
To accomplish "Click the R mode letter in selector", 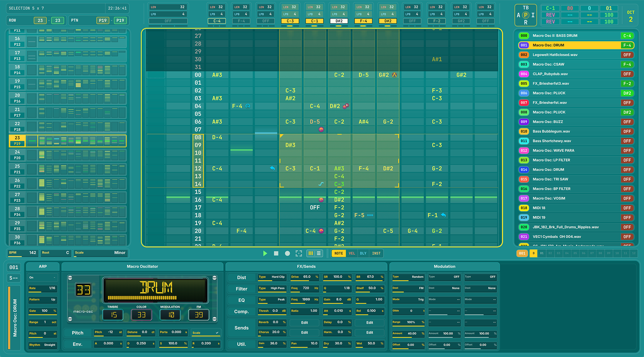I will [x=526, y=22].
